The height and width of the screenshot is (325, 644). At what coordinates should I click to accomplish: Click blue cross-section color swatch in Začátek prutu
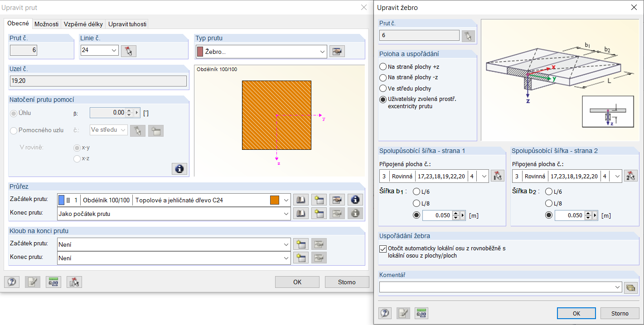(x=62, y=200)
